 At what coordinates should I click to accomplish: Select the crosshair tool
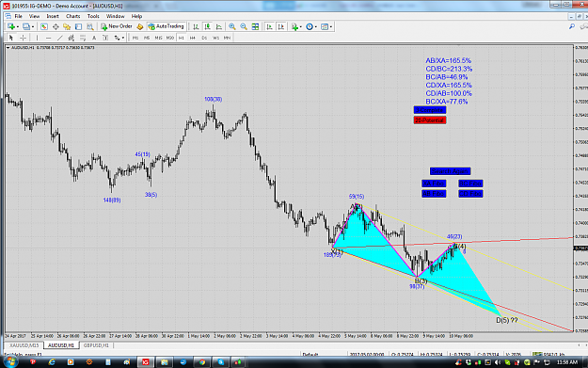[23, 38]
